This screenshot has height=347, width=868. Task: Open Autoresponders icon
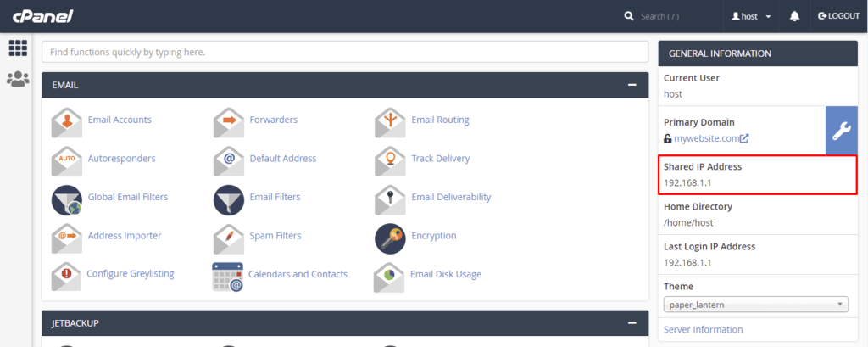tap(67, 160)
